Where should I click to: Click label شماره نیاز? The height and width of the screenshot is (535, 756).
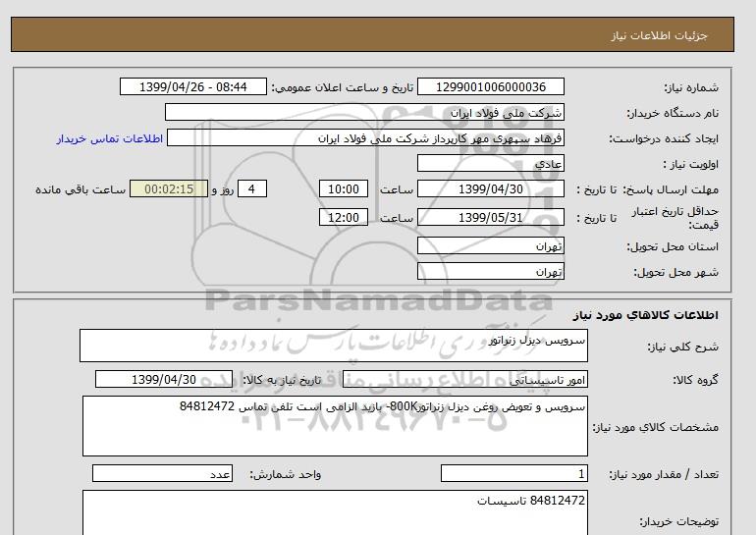691,87
